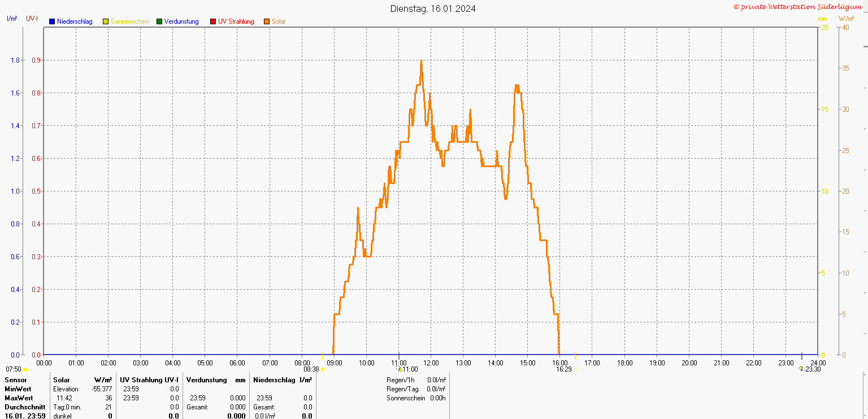Click the Regen/Tag value in the summary
Image resolution: width=868 pixels, height=419 pixels.
tap(436, 389)
